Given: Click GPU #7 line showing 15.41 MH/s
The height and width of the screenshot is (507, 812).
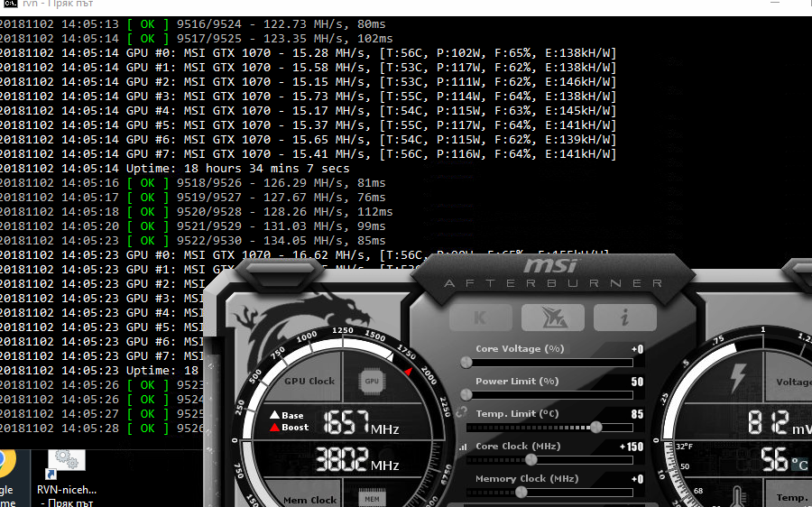Looking at the screenshot, I should point(309,155).
